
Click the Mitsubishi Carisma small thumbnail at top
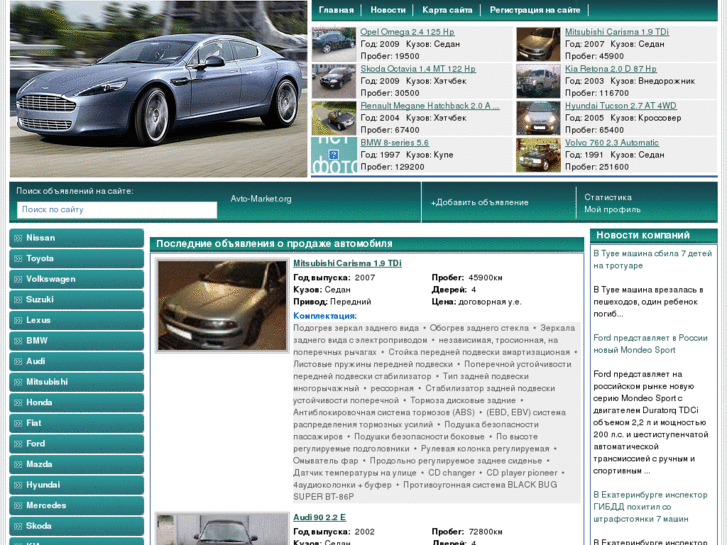point(538,44)
